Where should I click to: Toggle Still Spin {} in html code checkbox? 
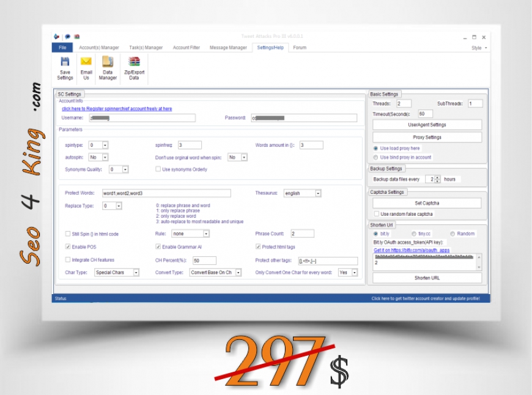click(68, 234)
